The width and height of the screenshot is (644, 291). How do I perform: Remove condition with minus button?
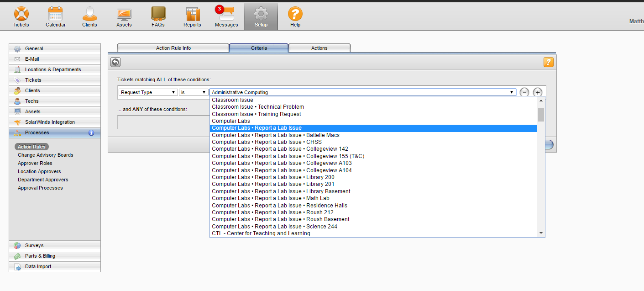(524, 92)
